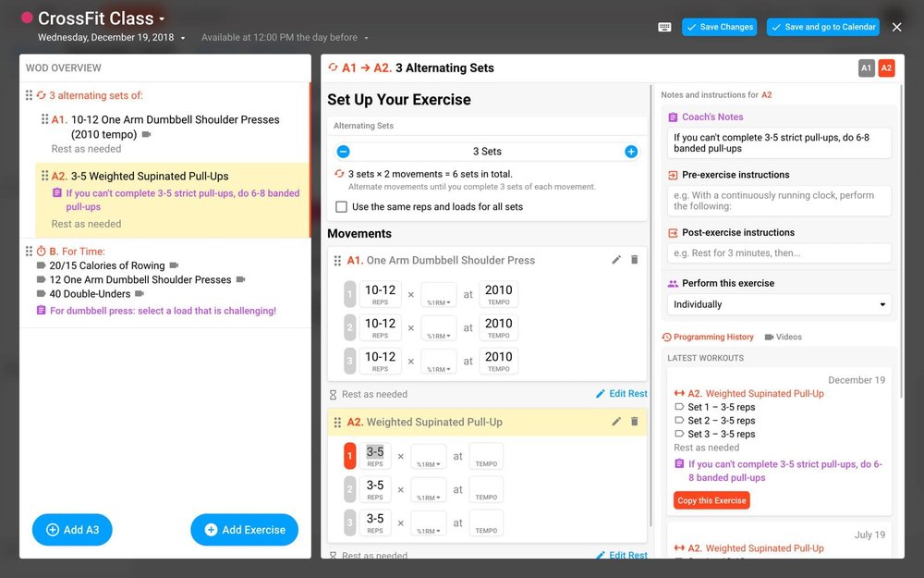Click the Pre-exercise instructions arrow icon
This screenshot has height=578, width=924.
coord(673,175)
